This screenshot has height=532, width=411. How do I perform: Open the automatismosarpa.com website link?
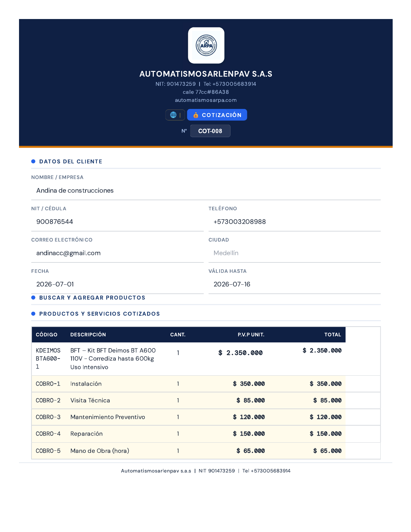[206, 100]
